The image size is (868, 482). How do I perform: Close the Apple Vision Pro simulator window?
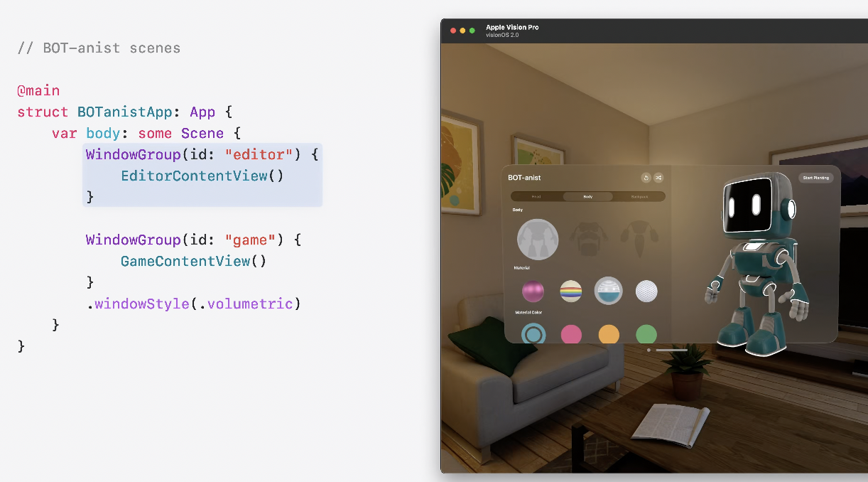[452, 31]
